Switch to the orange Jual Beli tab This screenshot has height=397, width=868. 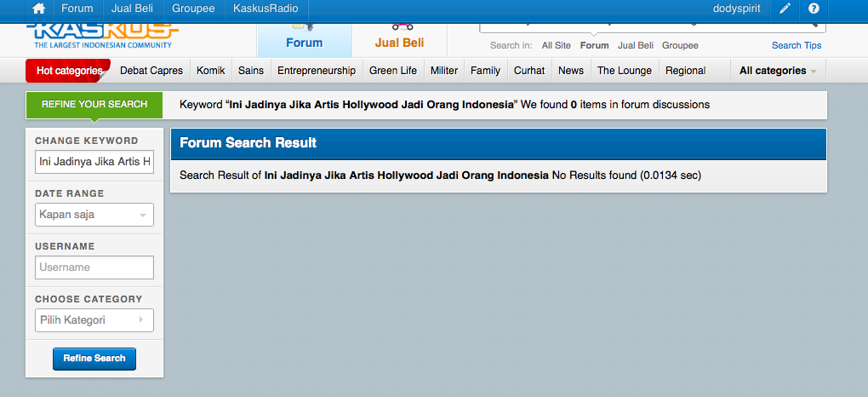tap(399, 40)
